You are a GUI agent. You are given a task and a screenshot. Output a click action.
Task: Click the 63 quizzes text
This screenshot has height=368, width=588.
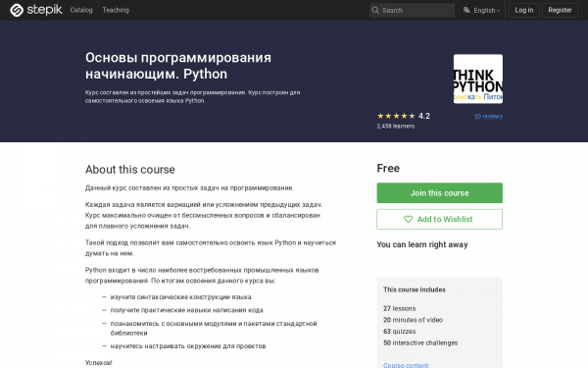(400, 332)
